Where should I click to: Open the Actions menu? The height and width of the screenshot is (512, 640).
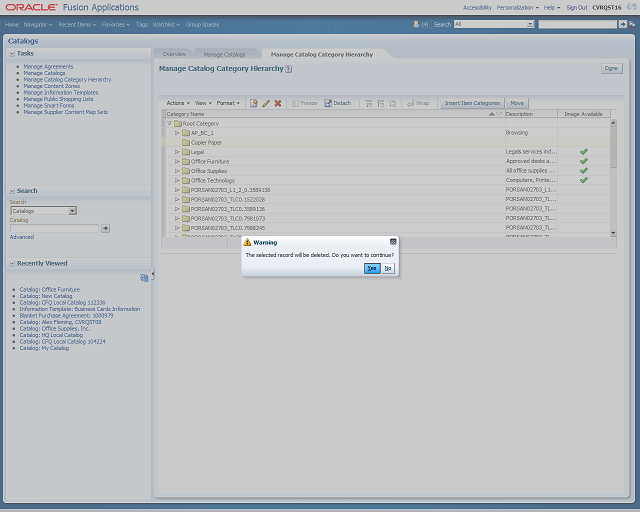click(178, 103)
